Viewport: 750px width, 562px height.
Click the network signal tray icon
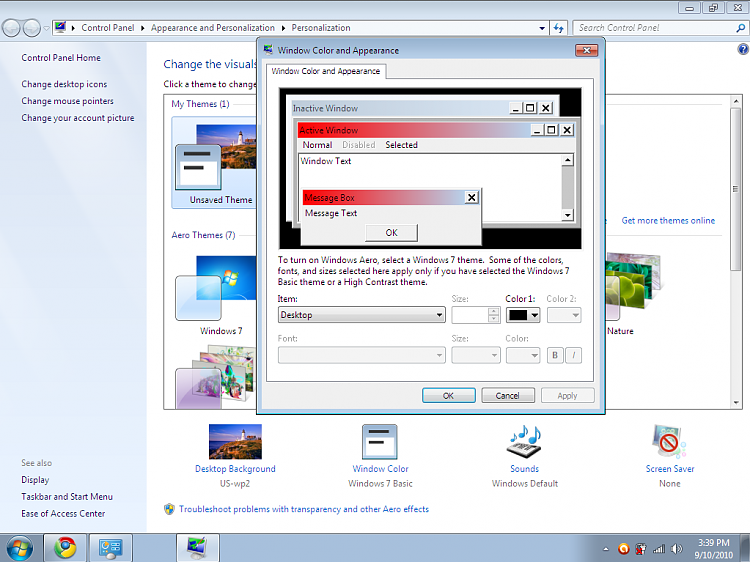659,549
